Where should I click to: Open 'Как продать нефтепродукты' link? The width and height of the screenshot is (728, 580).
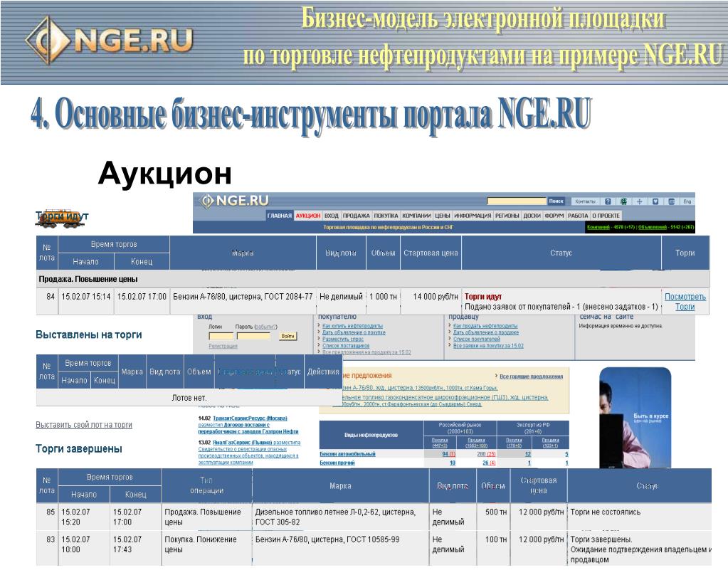pos(485,326)
